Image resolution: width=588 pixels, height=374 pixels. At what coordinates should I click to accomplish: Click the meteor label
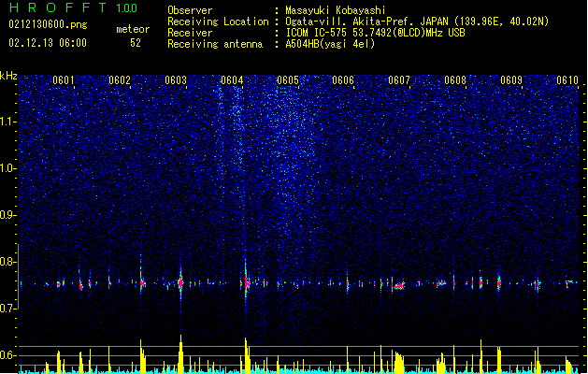point(133,29)
